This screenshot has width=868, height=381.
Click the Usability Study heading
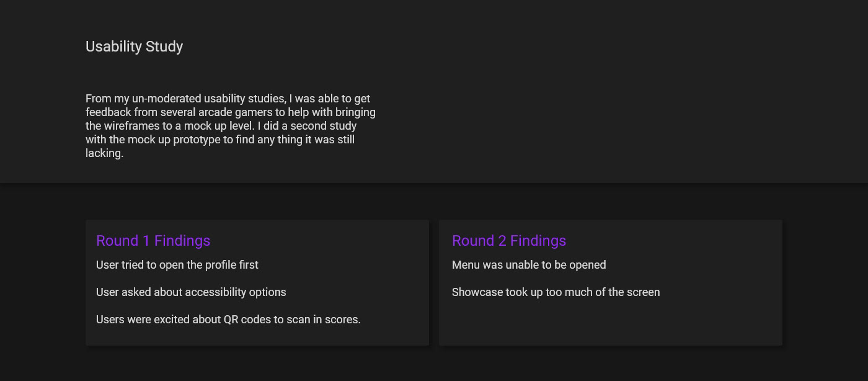(x=134, y=47)
